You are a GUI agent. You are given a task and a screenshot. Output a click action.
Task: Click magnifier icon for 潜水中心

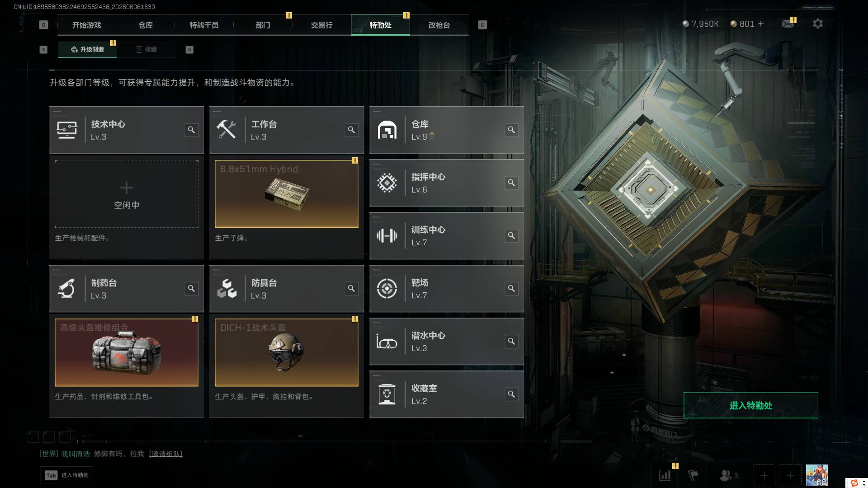tap(511, 342)
